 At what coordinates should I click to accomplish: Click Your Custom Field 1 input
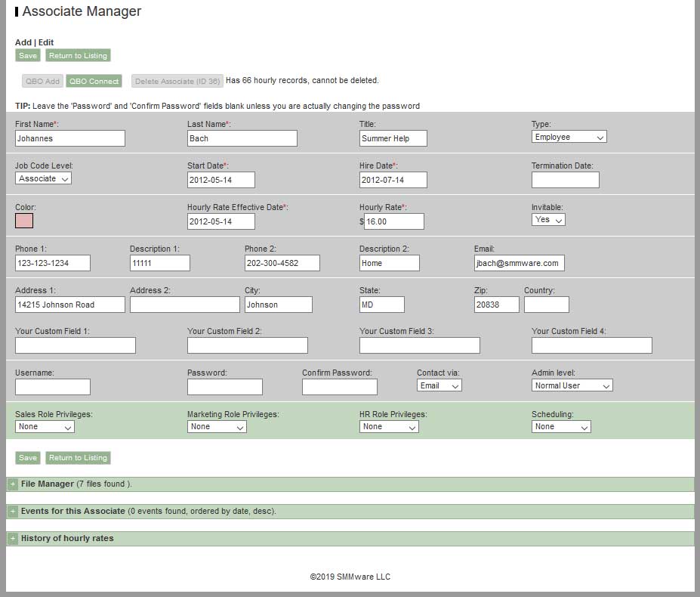pos(76,345)
